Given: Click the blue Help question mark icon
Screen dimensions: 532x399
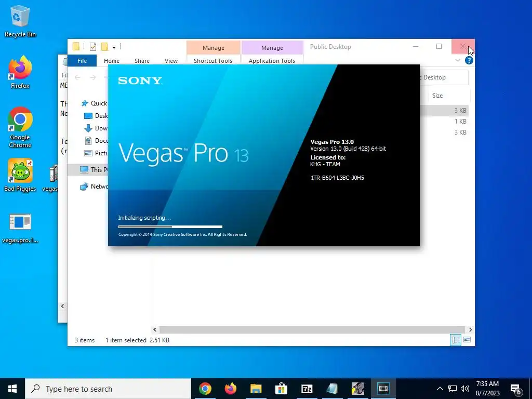Looking at the screenshot, I should (469, 60).
